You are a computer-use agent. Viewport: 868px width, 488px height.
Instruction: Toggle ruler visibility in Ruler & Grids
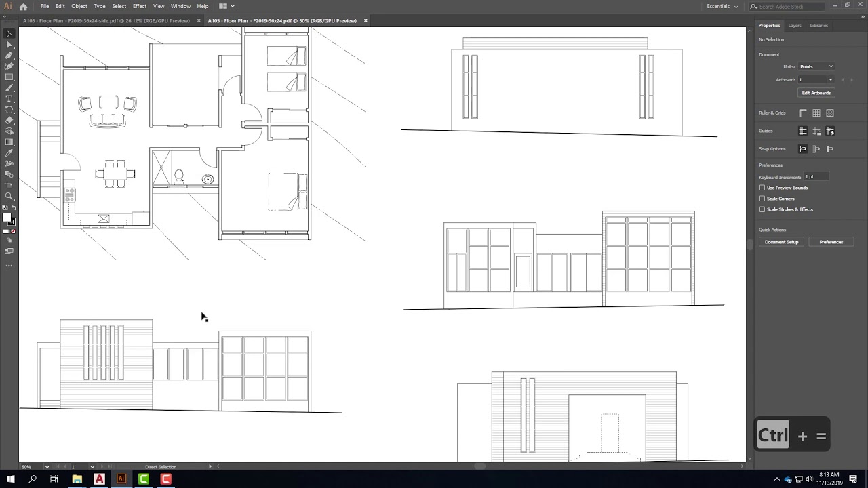(802, 113)
